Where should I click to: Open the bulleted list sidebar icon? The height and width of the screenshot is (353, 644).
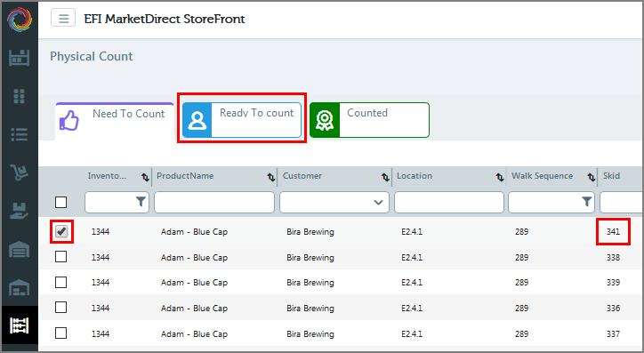point(20,134)
